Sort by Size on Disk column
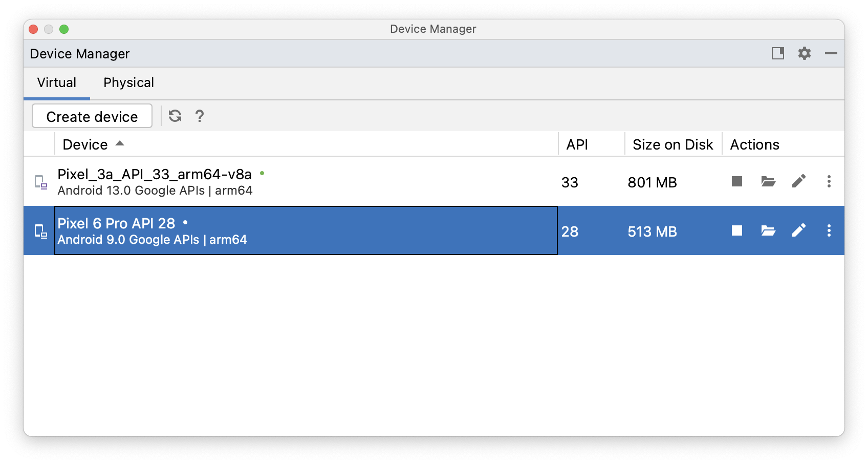868x464 pixels. [x=673, y=144]
